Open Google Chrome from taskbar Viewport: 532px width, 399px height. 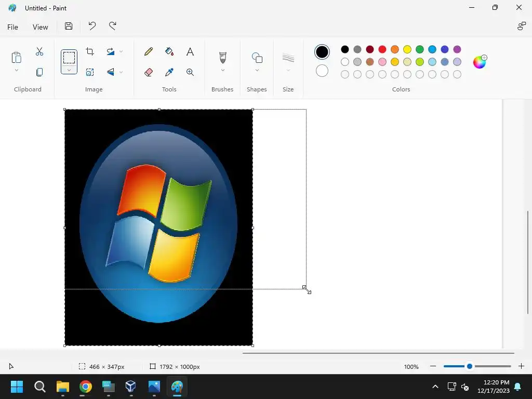click(x=86, y=387)
